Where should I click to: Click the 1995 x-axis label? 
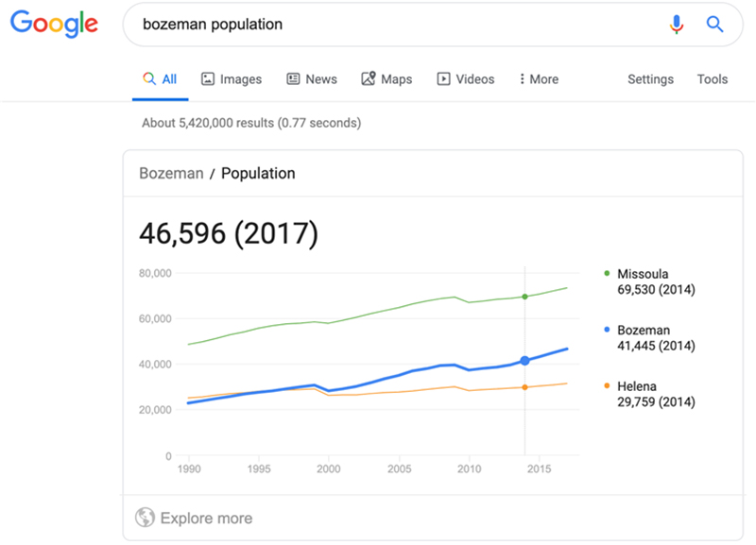[x=259, y=468]
